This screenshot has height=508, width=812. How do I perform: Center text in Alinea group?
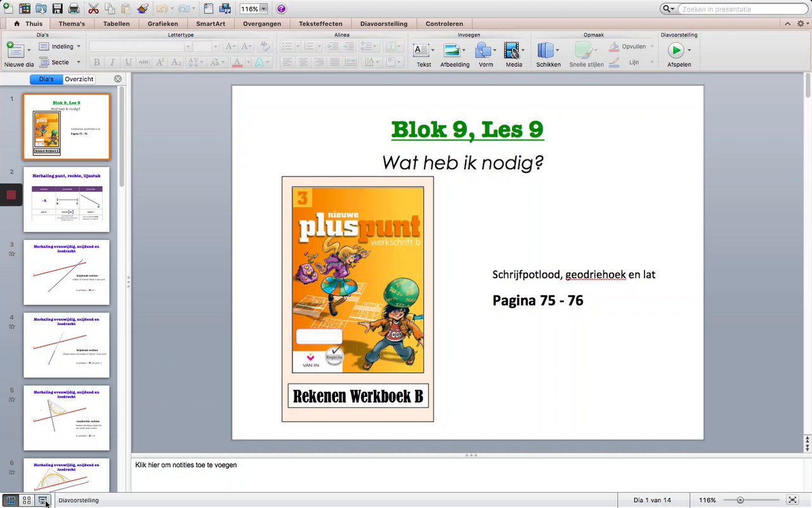pos(303,62)
